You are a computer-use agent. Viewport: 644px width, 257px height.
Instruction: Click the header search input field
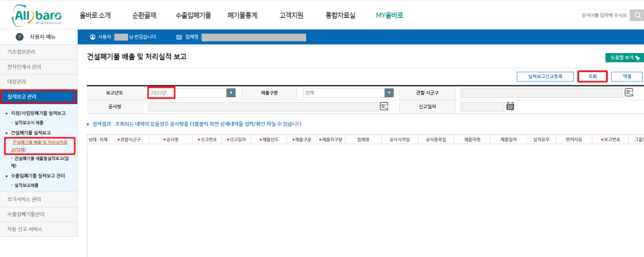pos(604,16)
